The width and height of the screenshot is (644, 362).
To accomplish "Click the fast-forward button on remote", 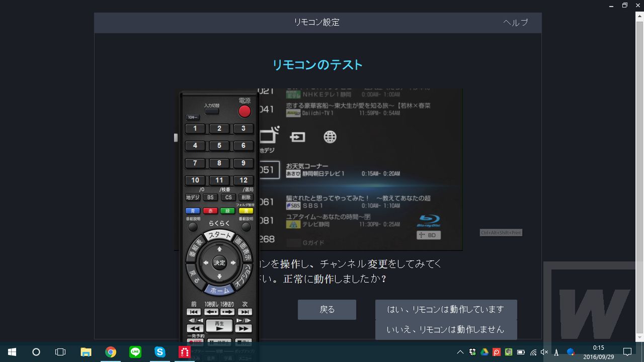I will (244, 328).
